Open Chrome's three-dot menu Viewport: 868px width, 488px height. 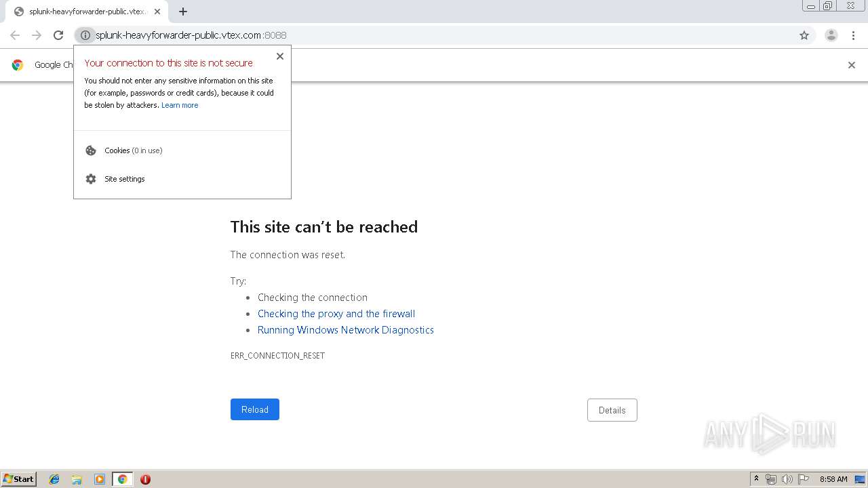click(854, 35)
